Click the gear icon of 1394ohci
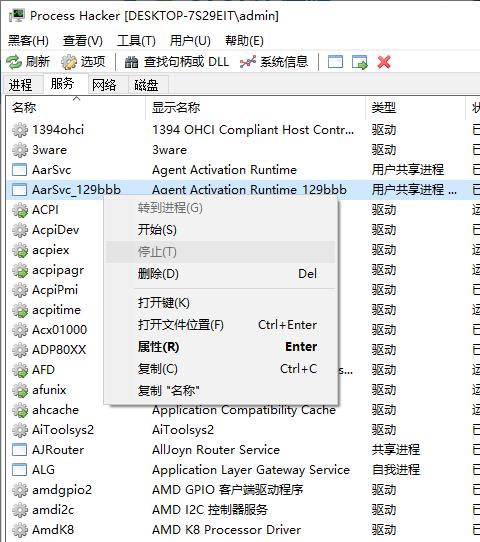The image size is (480, 542). tap(20, 130)
